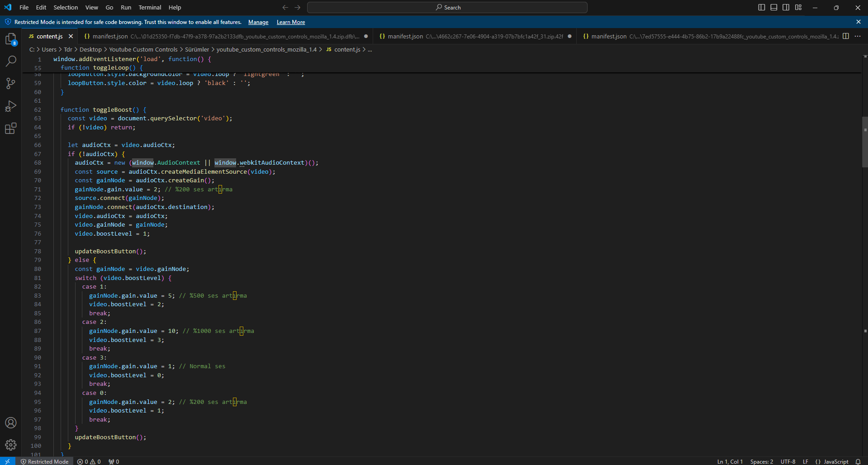
Task: Click Ln 1, Col 1 cursor position
Action: tap(730, 461)
